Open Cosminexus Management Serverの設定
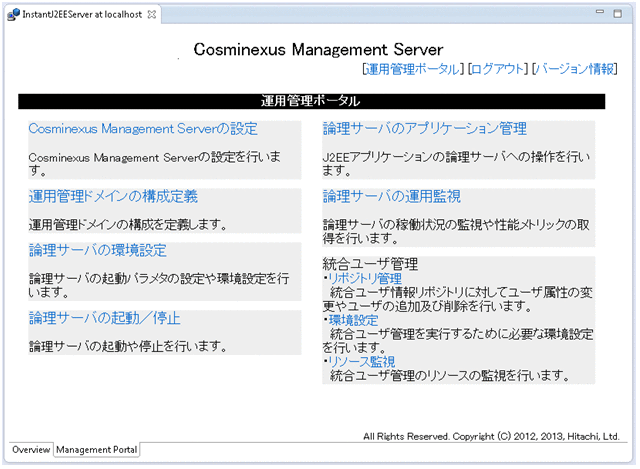Image resolution: width=640 pixels, height=469 pixels. point(143,129)
